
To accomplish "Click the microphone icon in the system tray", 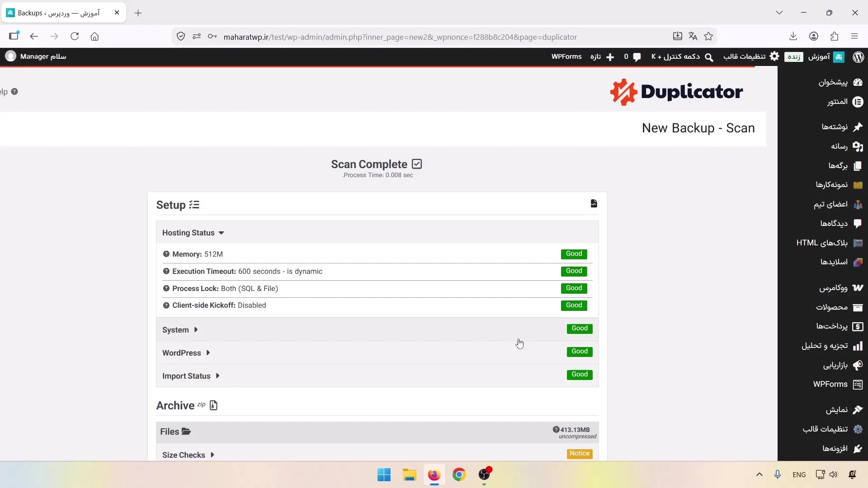I will (778, 474).
